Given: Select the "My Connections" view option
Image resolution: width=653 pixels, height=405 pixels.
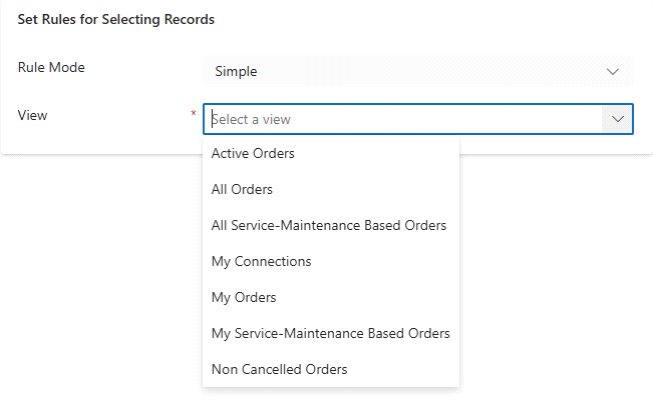Looking at the screenshot, I should (x=261, y=261).
